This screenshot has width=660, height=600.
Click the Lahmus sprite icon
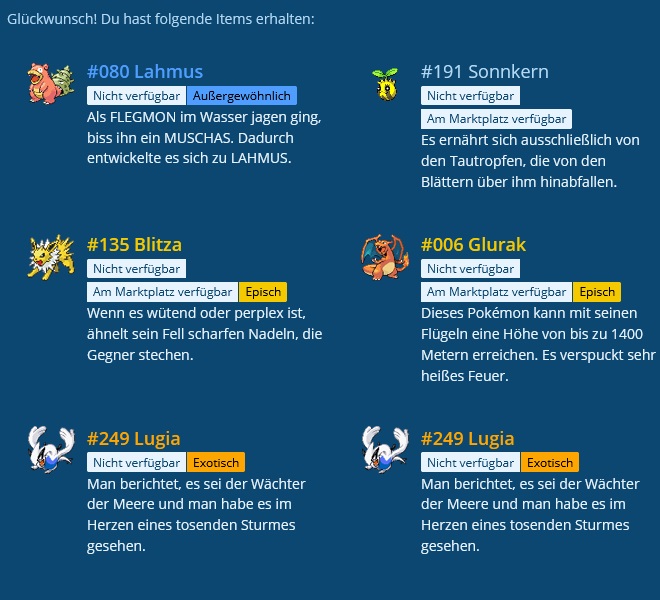pyautogui.click(x=51, y=82)
